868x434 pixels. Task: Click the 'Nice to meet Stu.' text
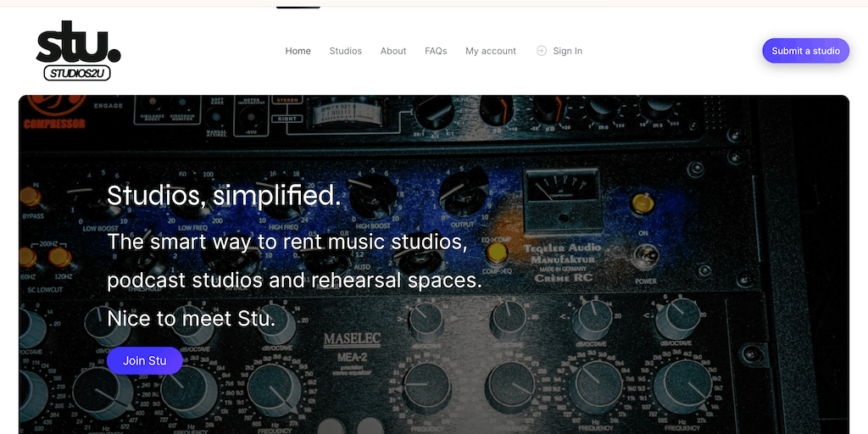pyautogui.click(x=191, y=319)
